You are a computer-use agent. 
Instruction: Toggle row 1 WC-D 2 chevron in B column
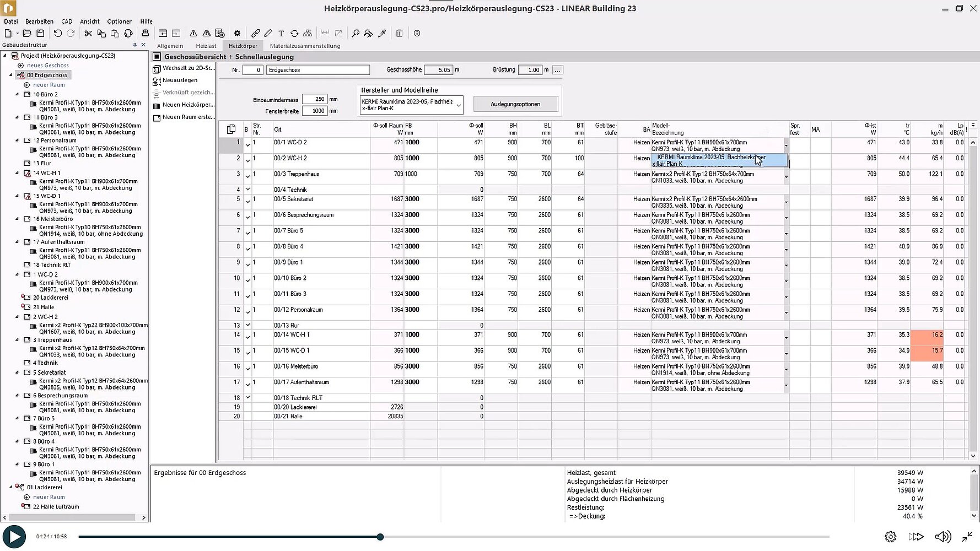click(x=248, y=145)
